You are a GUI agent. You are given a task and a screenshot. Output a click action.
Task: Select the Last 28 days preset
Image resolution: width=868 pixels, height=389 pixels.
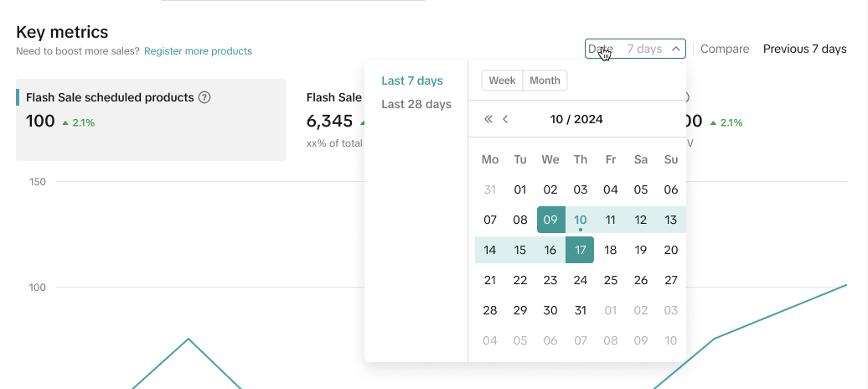pos(416,105)
